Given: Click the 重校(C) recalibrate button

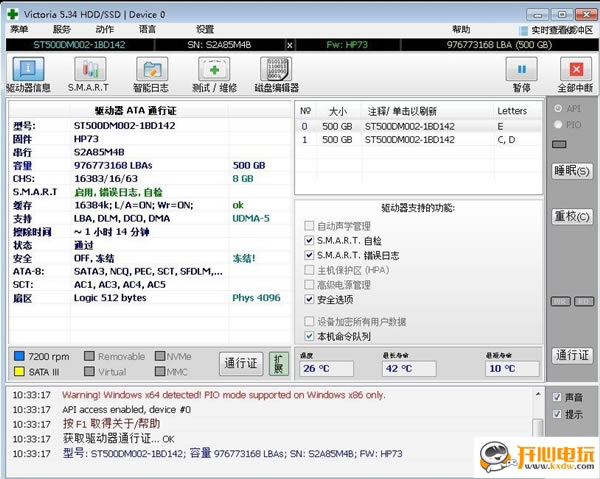Looking at the screenshot, I should coord(572,217).
